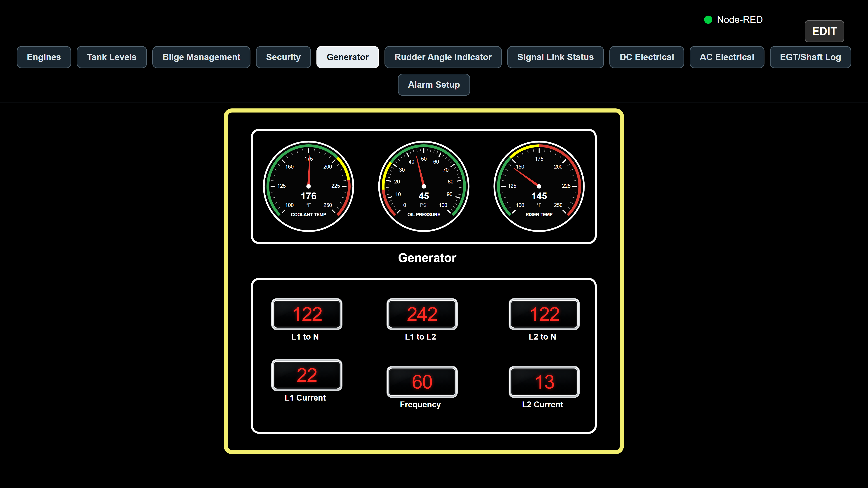Click the Frequency label
This screenshot has width=868, height=488.
(x=420, y=404)
